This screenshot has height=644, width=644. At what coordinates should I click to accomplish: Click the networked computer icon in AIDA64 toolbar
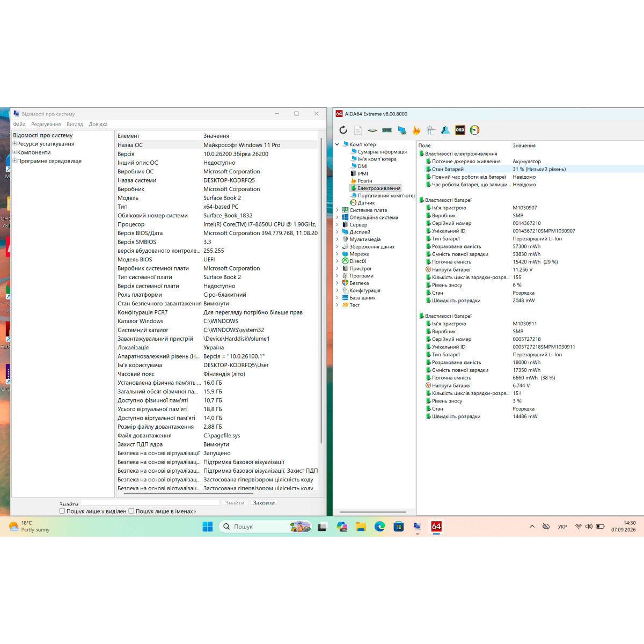tap(402, 130)
